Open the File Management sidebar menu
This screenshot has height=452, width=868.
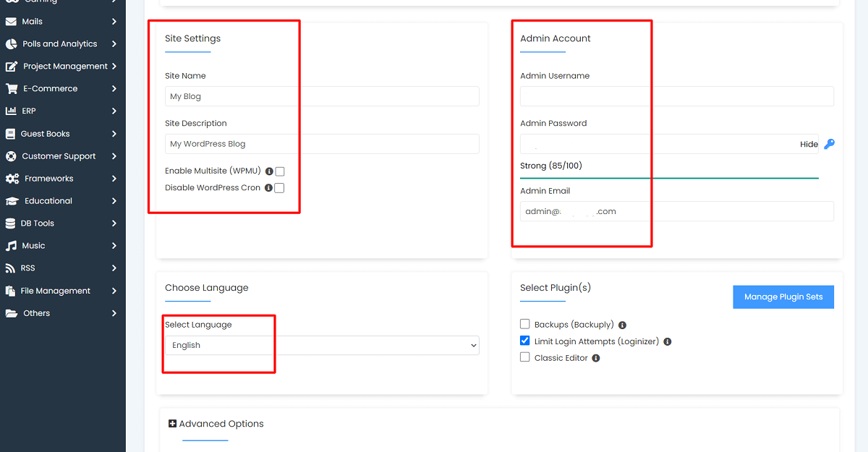pos(63,290)
